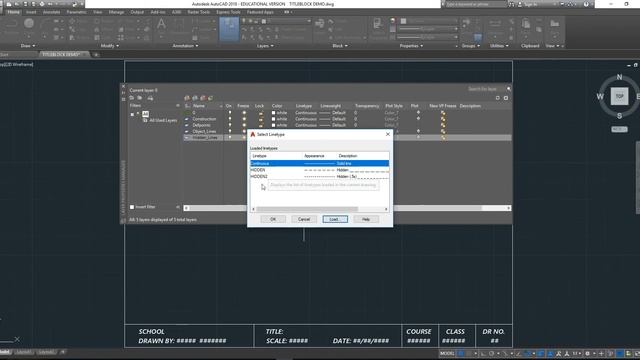The height and width of the screenshot is (360, 640).
Task: Click color swatch of Defpoints layer
Action: [273, 125]
